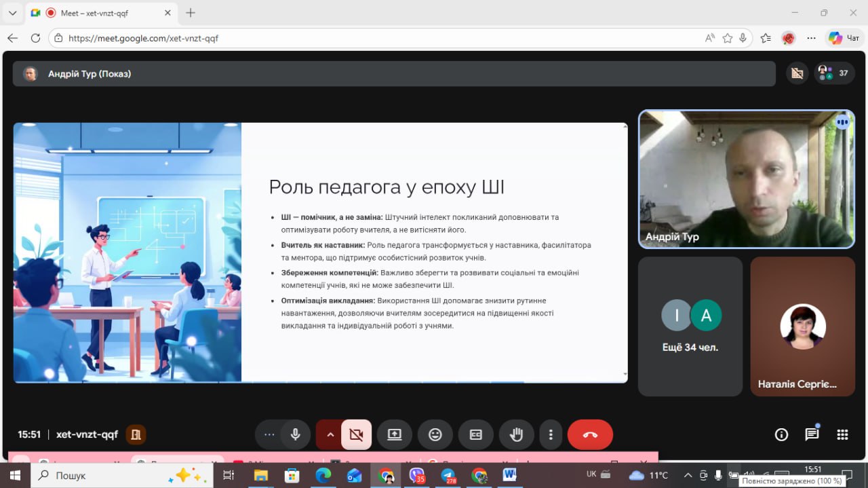The width and height of the screenshot is (868, 488).
Task: Toggle the microphone on or off
Action: [296, 435]
